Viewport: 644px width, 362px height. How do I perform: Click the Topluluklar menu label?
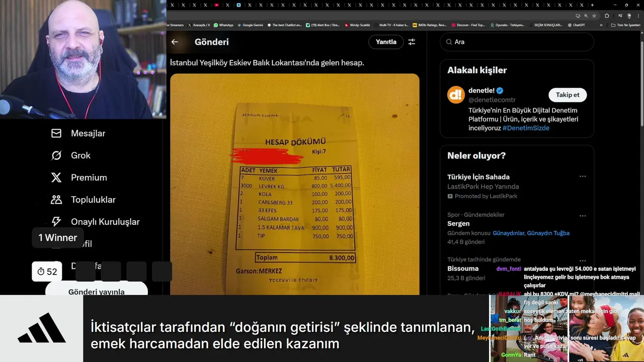pyautogui.click(x=93, y=200)
